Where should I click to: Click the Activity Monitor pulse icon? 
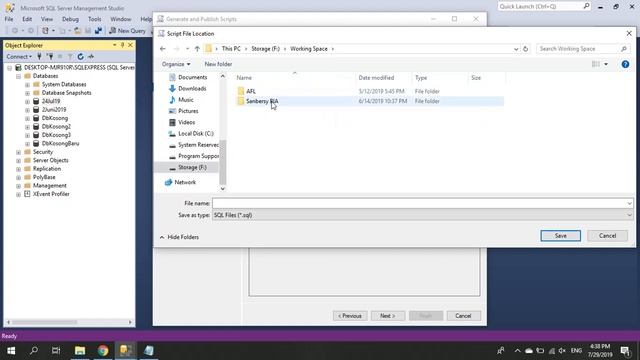coord(91,56)
